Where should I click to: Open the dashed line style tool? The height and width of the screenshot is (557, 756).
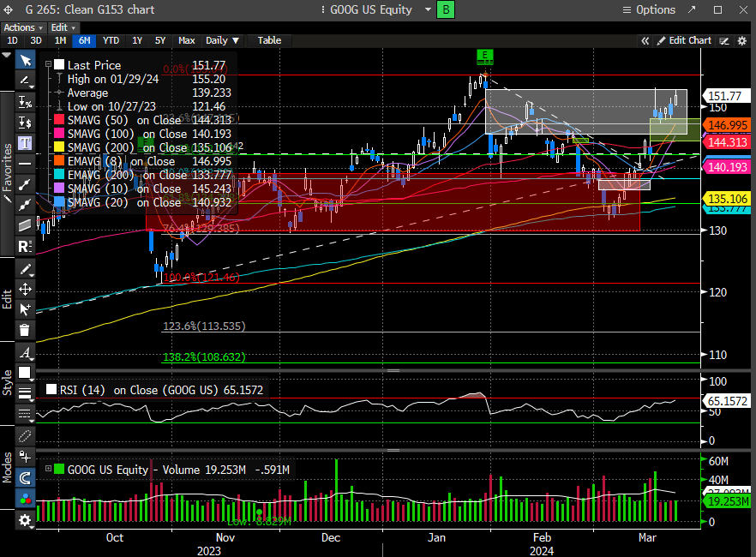pyautogui.click(x=25, y=413)
